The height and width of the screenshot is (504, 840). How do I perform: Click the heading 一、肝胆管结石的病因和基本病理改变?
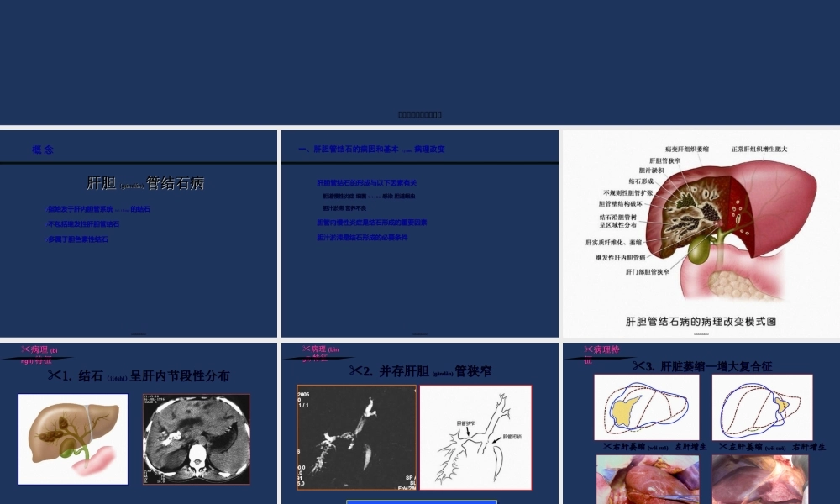(371, 150)
